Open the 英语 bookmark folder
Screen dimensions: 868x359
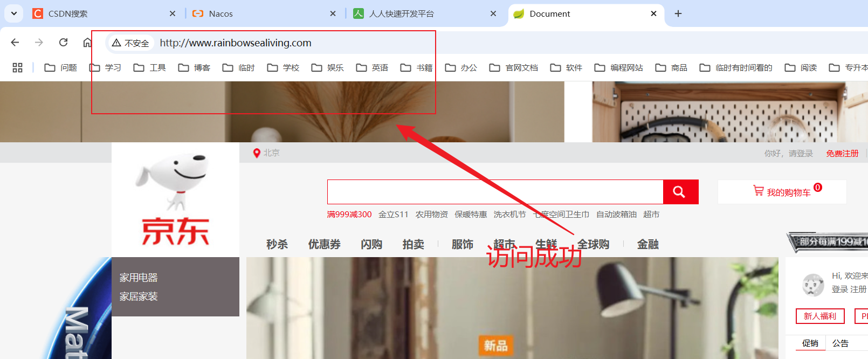tap(372, 67)
